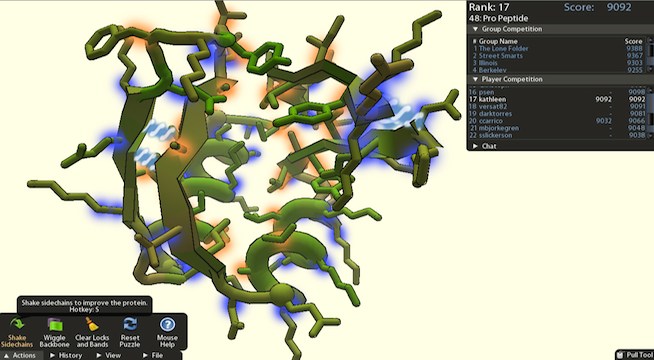
Task: Collapse the Player Competition section
Action: [x=475, y=79]
